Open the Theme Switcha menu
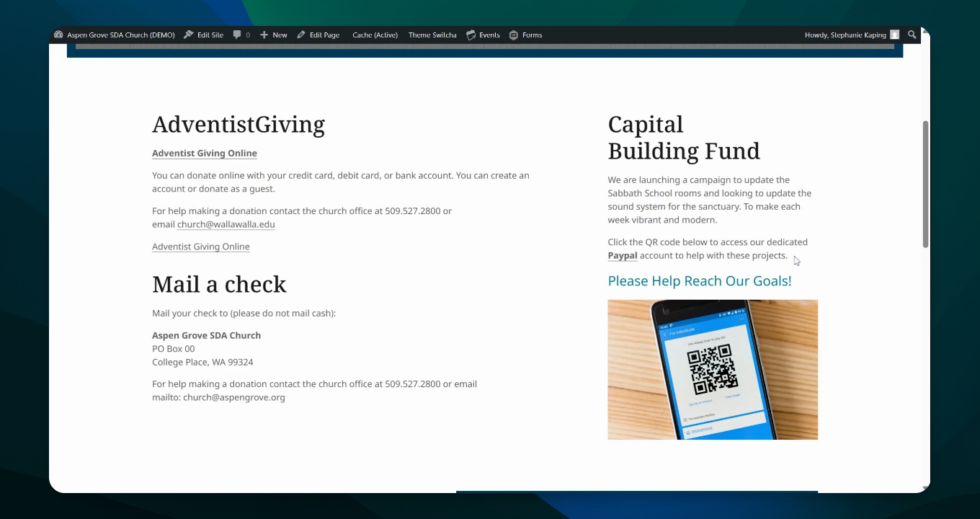 tap(432, 35)
